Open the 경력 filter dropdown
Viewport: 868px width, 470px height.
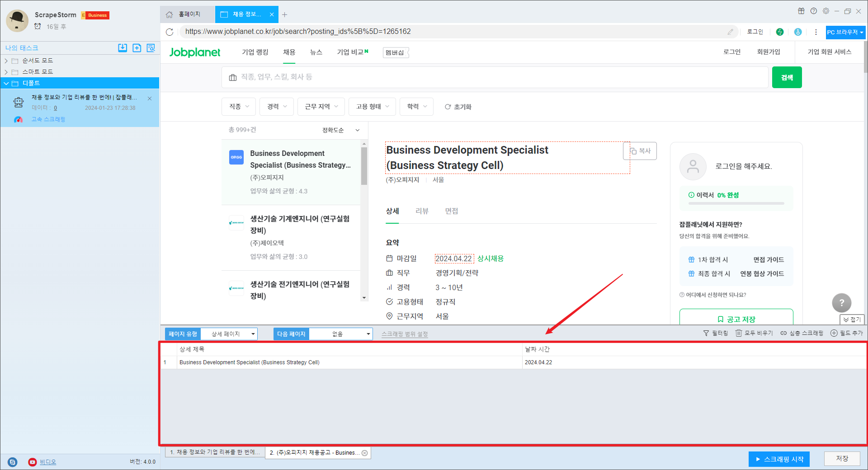tap(277, 107)
